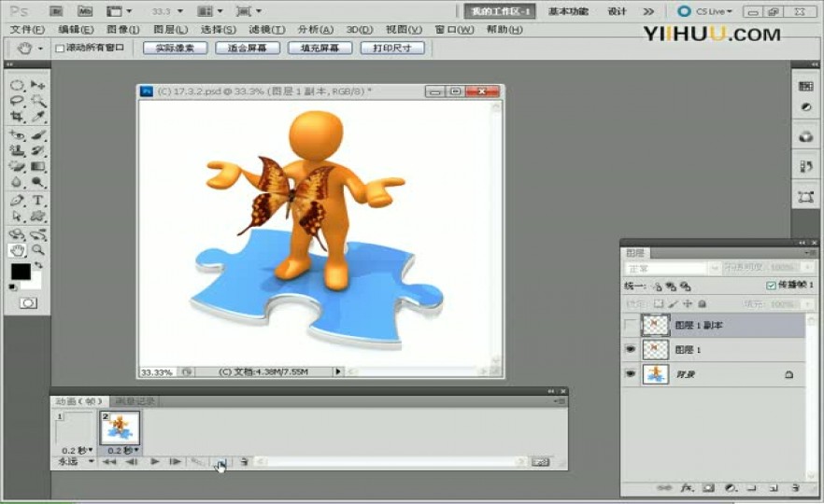824x504 pixels.
Task: Toggle the propagate frame 1 checkbox
Action: [771, 286]
